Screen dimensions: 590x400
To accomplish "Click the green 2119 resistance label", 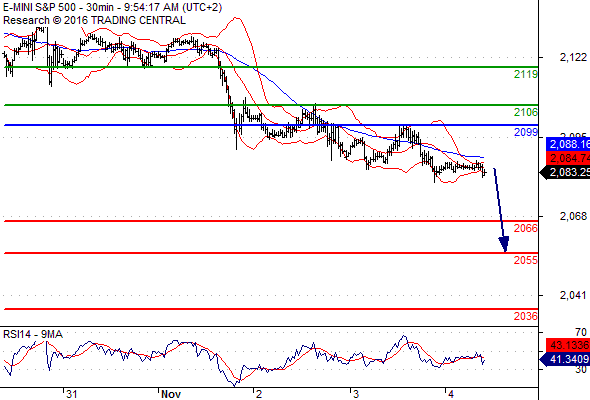I will [526, 75].
